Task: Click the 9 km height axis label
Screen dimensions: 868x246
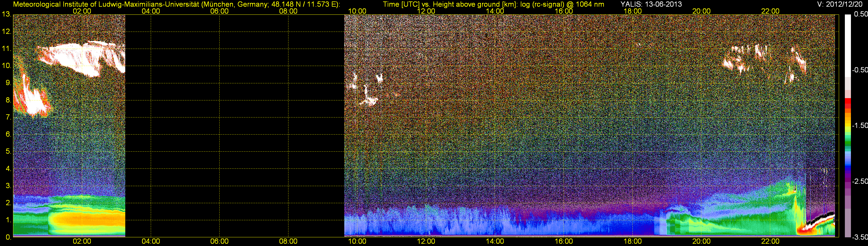Action: coord(8,82)
